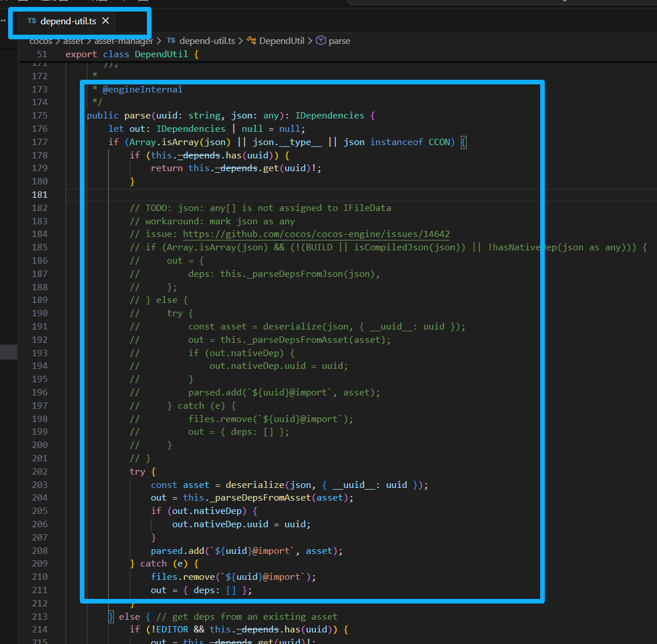Viewport: 657px width, 644px height.
Task: Click the TypeScript icon on the depend-util.ts tab
Action: pyautogui.click(x=32, y=21)
